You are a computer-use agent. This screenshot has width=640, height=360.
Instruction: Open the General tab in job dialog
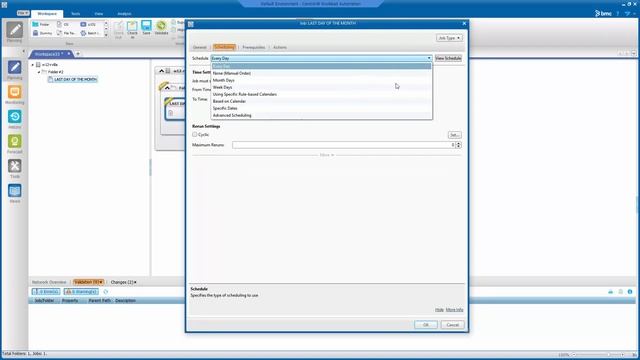200,47
